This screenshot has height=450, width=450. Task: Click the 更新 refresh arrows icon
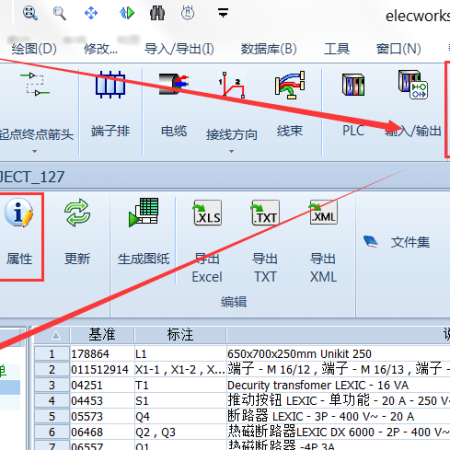coord(77,213)
